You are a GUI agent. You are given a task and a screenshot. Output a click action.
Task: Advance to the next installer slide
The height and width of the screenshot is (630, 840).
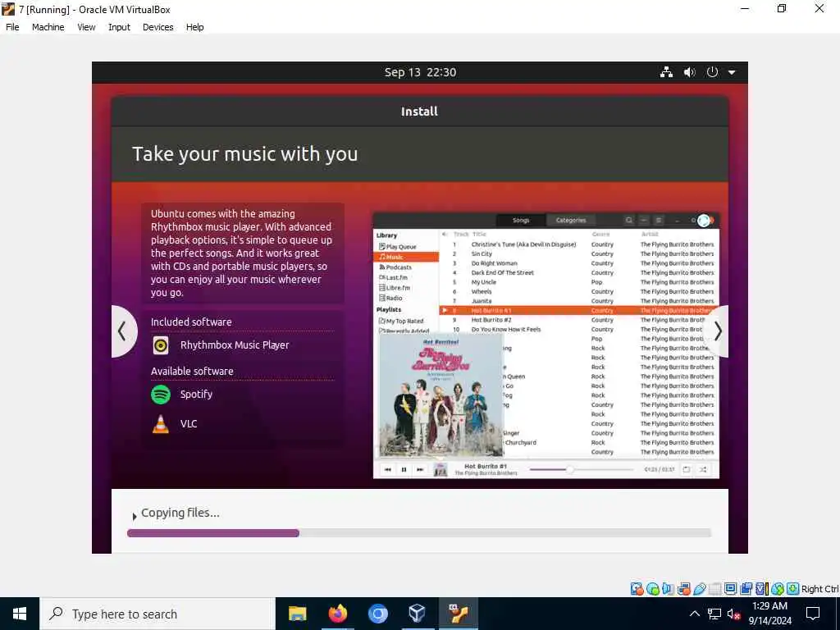pyautogui.click(x=718, y=331)
